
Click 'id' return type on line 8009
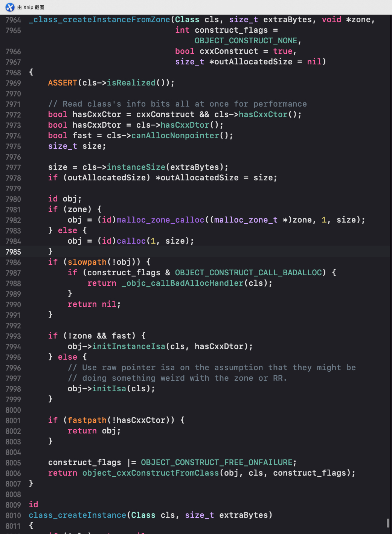click(34, 505)
